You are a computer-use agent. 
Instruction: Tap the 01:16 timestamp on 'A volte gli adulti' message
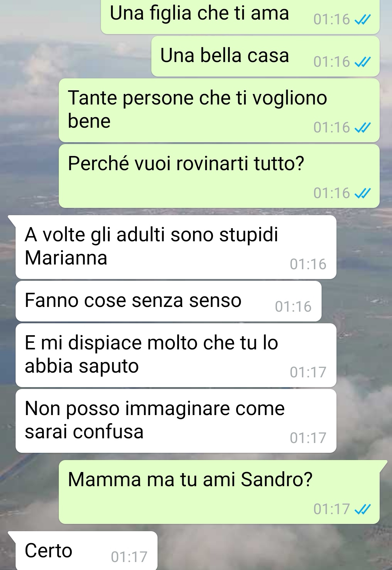[x=308, y=265]
